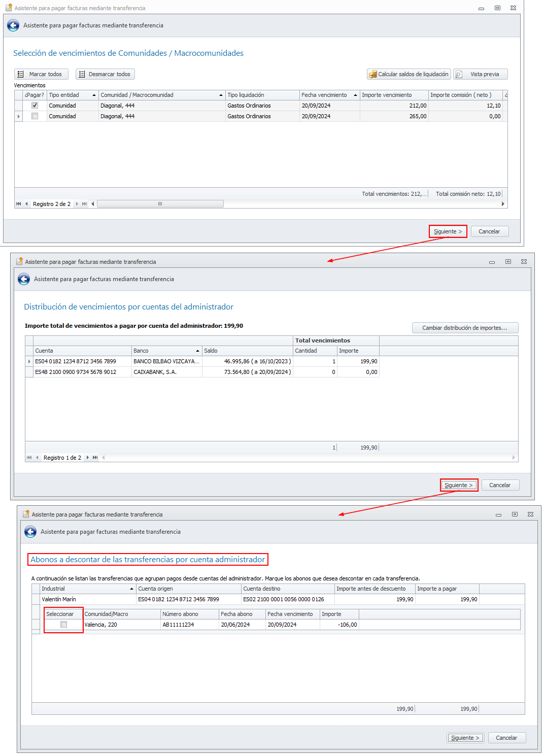544x756 pixels.
Task: Click the right scroll arrow of the Vencimientos grid
Action: pos(503,204)
